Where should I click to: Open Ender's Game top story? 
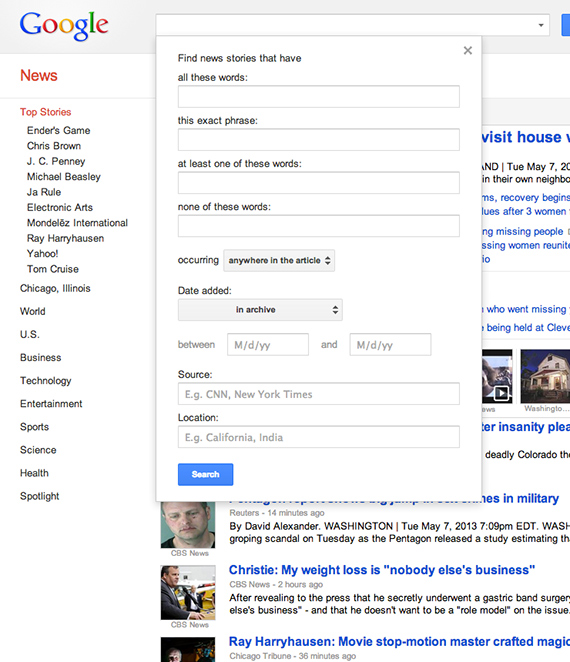(x=59, y=130)
